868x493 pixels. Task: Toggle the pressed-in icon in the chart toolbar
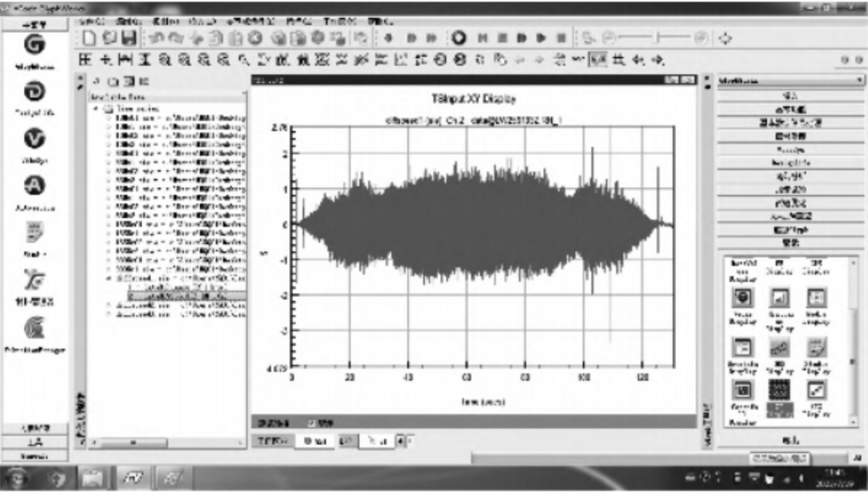click(597, 60)
